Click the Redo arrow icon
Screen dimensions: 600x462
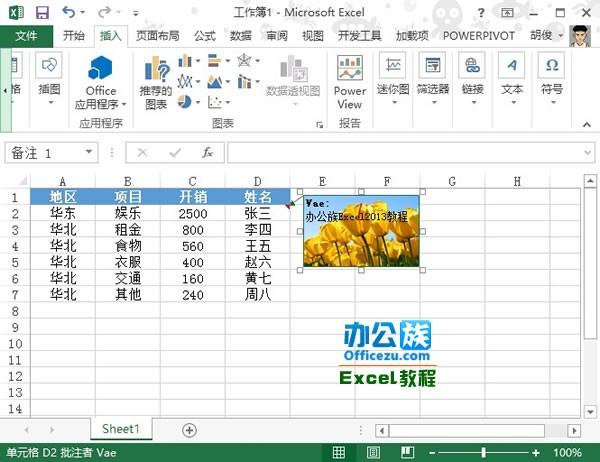coord(104,12)
